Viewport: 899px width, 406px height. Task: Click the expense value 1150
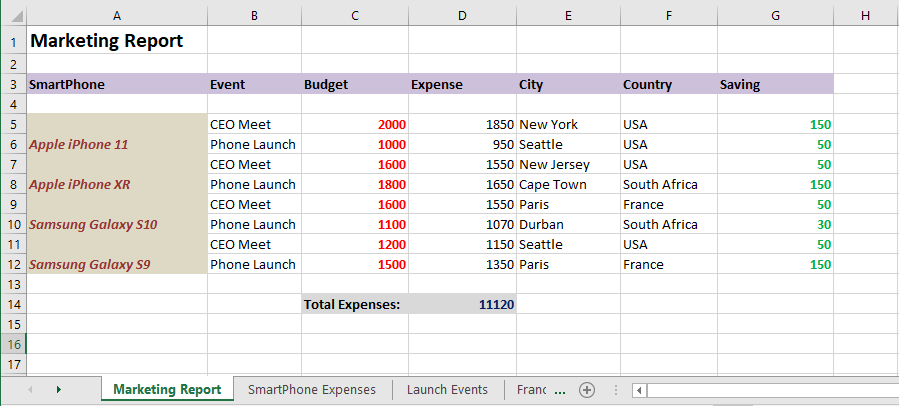(462, 245)
